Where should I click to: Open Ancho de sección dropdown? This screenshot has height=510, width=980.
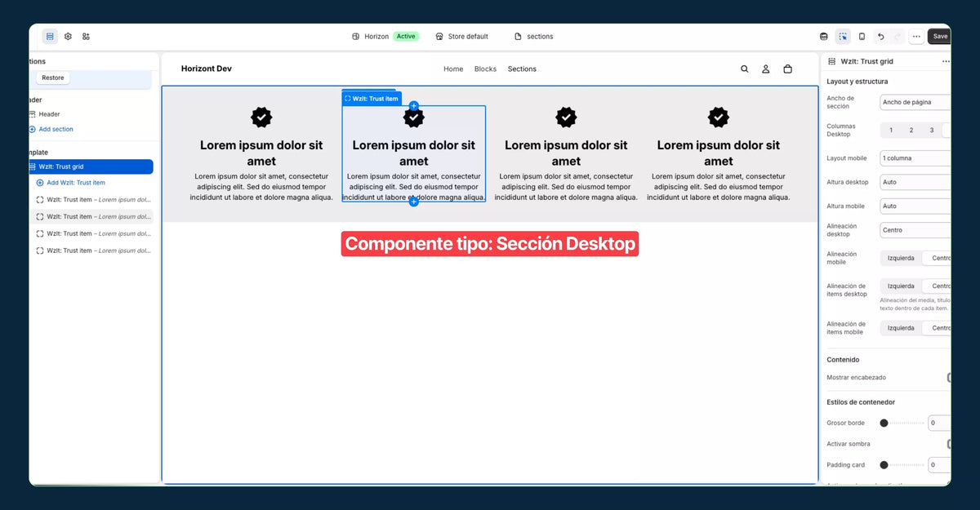click(915, 103)
